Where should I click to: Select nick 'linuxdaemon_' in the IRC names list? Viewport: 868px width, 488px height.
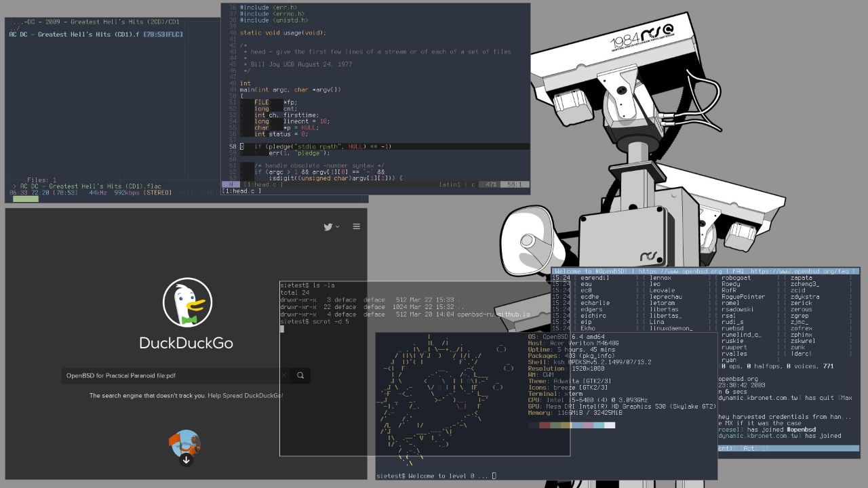(671, 328)
